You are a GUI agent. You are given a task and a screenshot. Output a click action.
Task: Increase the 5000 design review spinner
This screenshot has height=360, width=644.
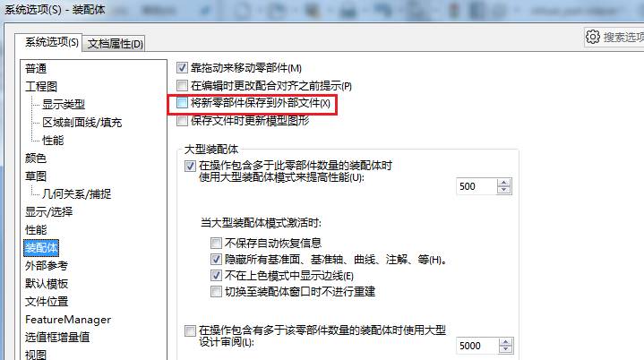[x=505, y=342]
